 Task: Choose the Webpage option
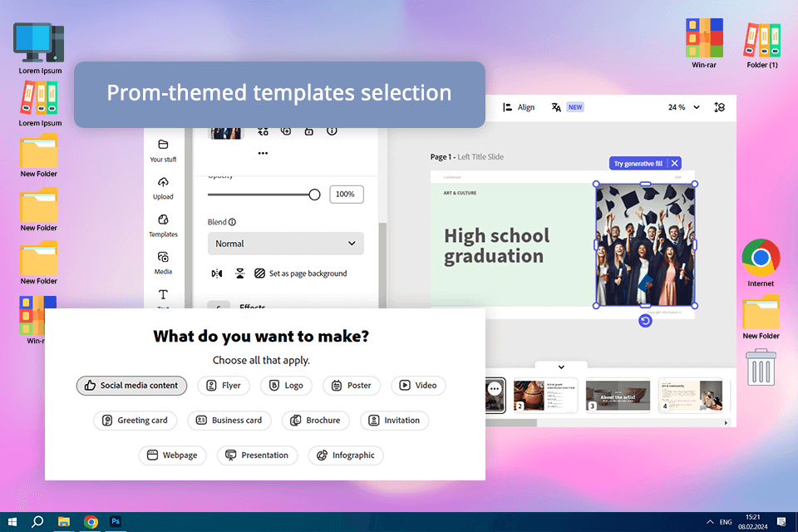(173, 456)
